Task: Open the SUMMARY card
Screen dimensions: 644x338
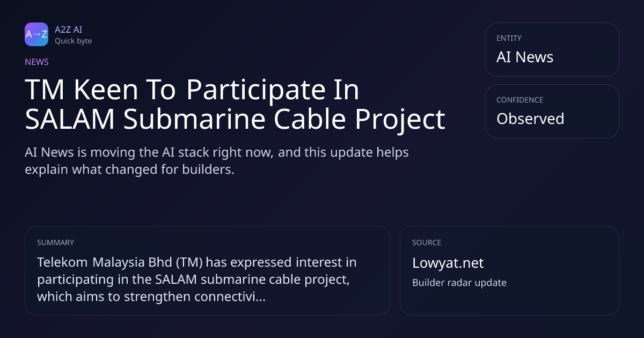Action: click(207, 270)
